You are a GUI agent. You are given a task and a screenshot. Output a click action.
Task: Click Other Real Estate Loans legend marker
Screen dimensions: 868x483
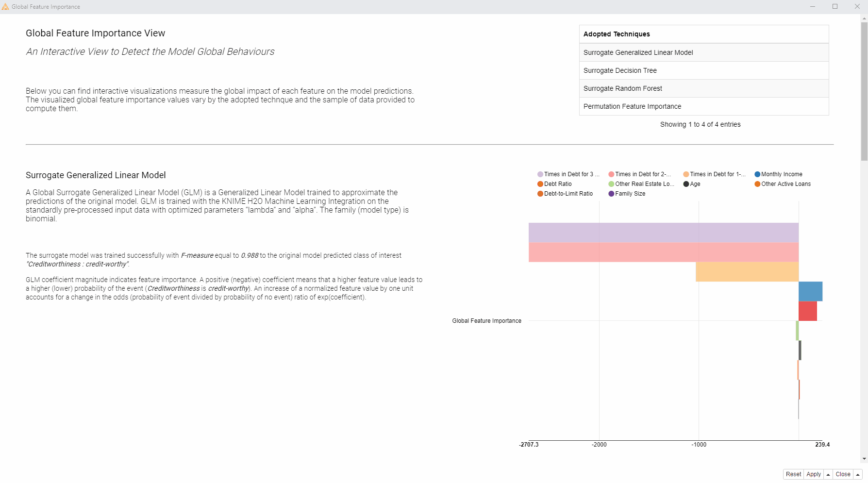[611, 184]
